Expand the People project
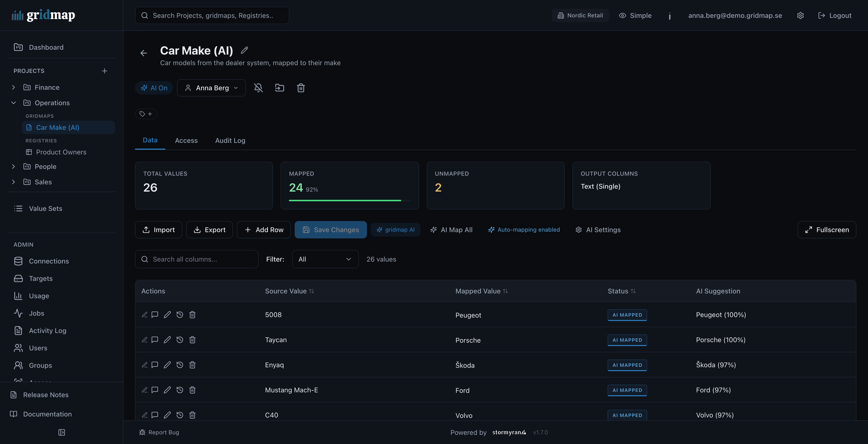The image size is (868, 444). pyautogui.click(x=14, y=166)
